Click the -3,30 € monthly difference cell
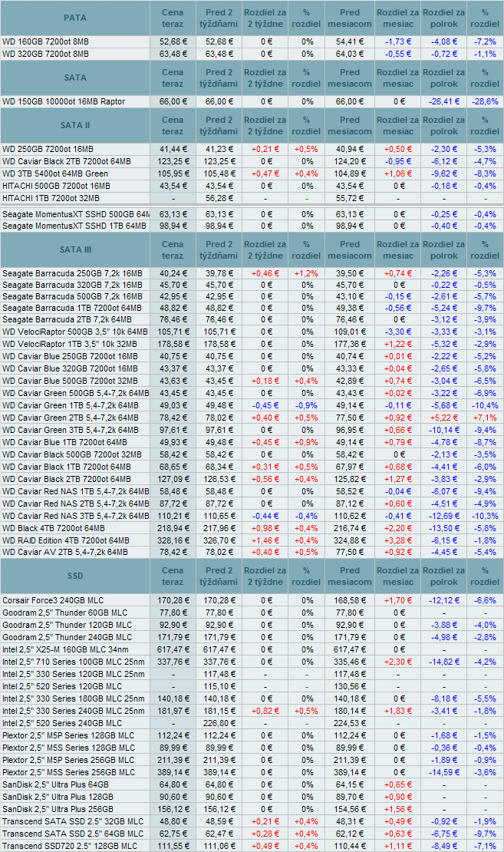 coord(398,332)
